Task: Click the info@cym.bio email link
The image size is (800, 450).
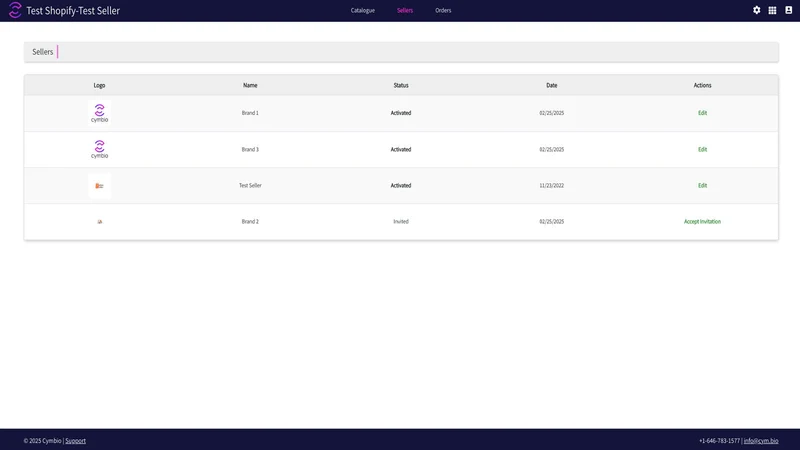Action: pyautogui.click(x=761, y=441)
